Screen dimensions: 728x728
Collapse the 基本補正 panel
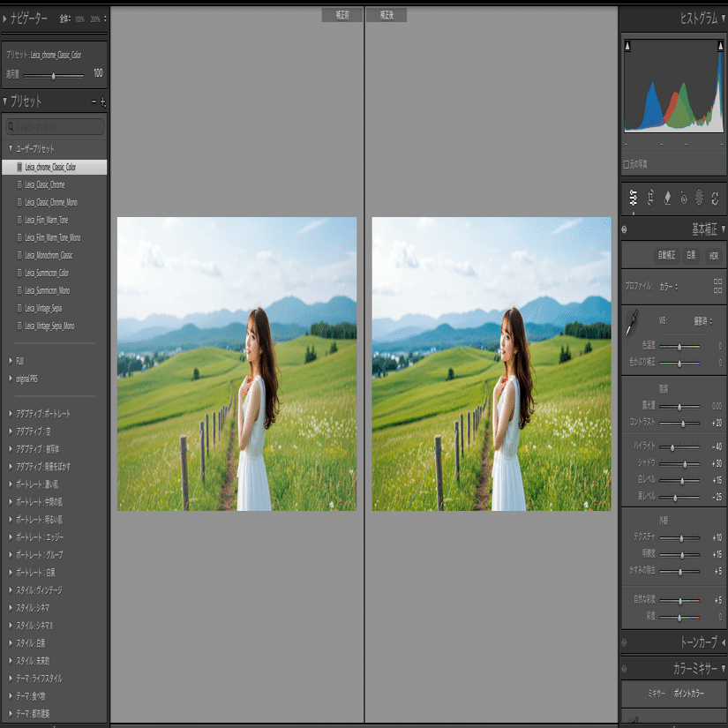724,229
